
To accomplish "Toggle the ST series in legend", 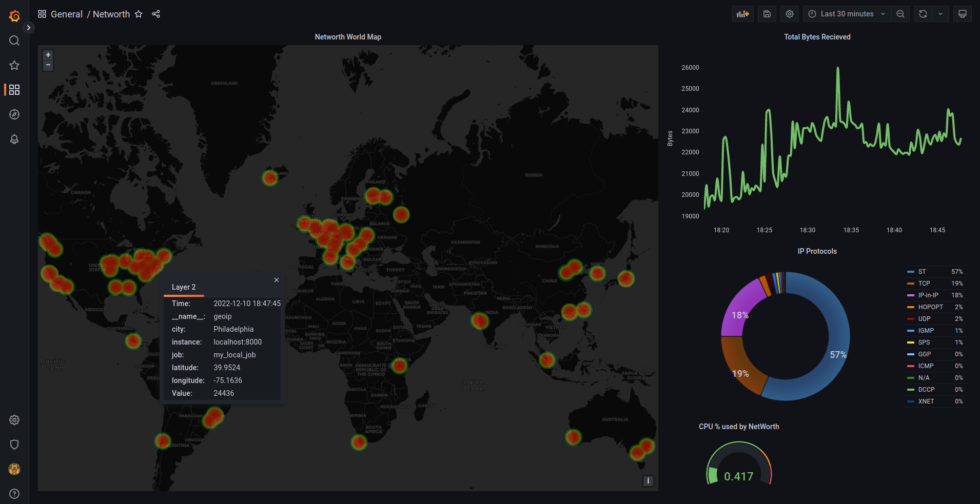I will [922, 272].
